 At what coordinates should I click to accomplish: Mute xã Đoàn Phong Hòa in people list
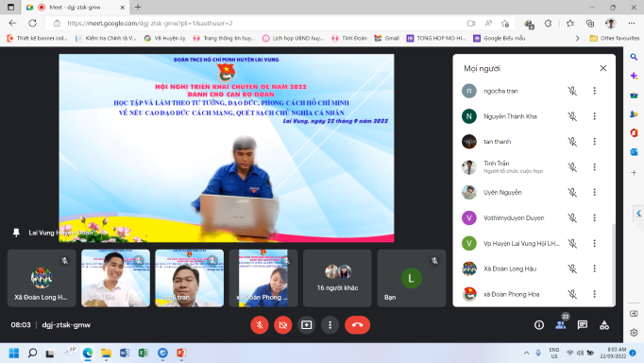tap(572, 294)
